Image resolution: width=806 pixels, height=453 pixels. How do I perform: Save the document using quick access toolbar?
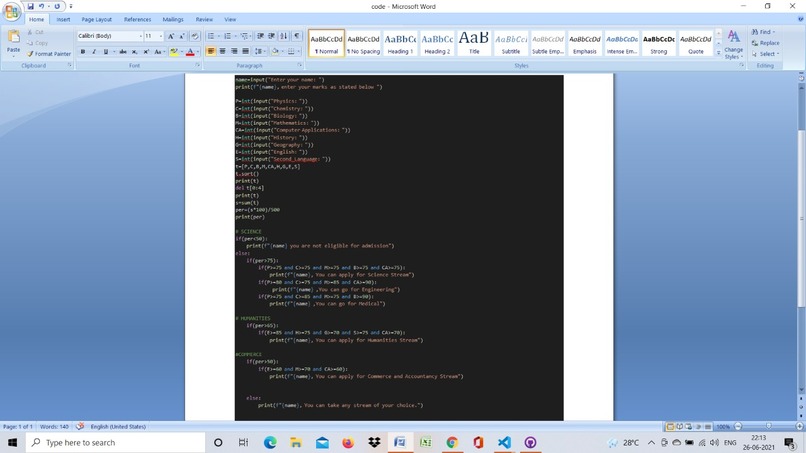(30, 6)
